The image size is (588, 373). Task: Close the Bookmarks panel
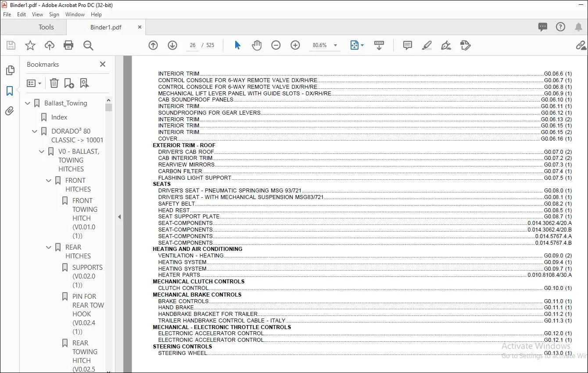(103, 64)
